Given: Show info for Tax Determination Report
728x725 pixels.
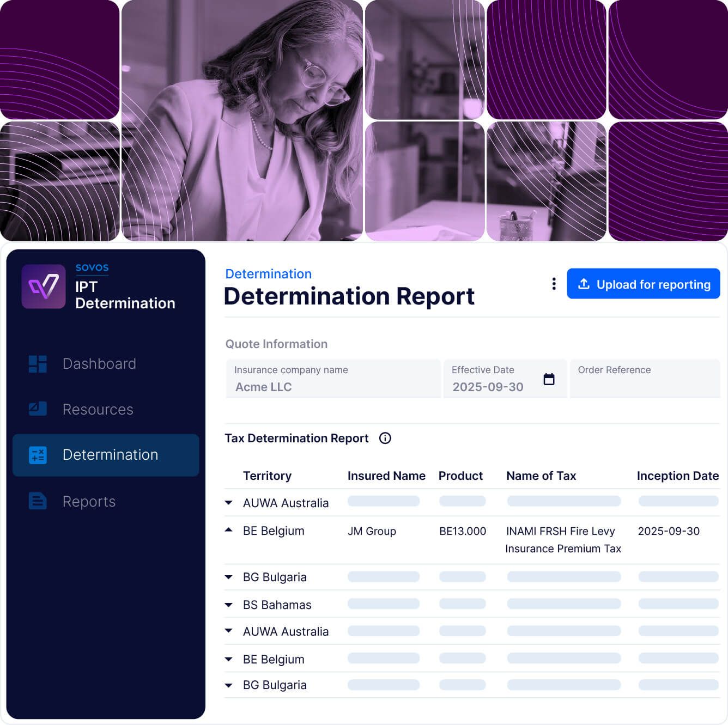Looking at the screenshot, I should tap(385, 438).
